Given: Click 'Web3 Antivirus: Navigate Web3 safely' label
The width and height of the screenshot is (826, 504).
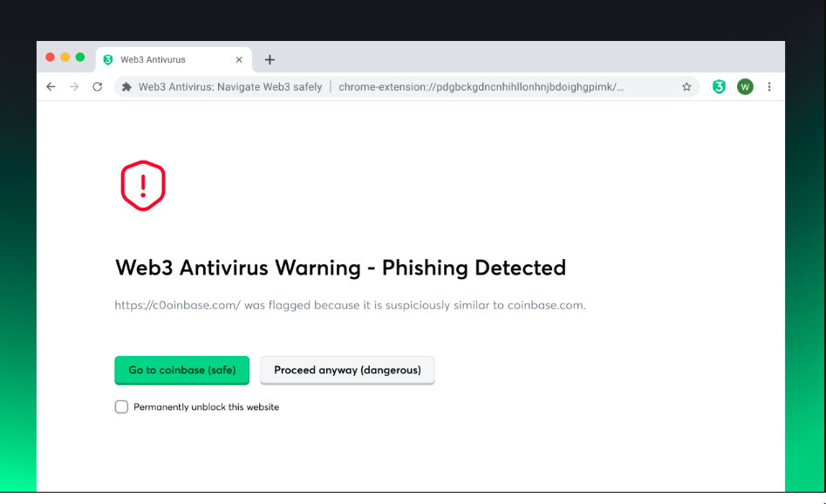Looking at the screenshot, I should (230, 87).
